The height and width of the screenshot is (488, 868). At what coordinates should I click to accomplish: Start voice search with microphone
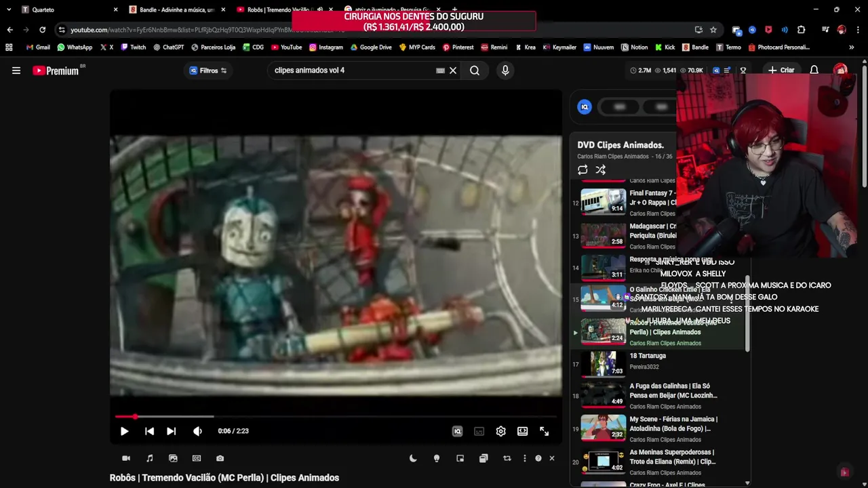pos(505,70)
